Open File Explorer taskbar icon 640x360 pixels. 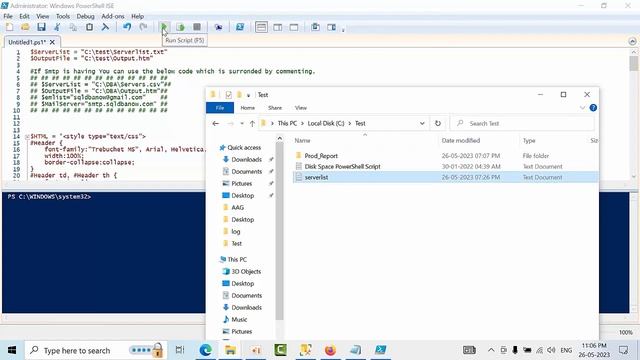pos(230,350)
